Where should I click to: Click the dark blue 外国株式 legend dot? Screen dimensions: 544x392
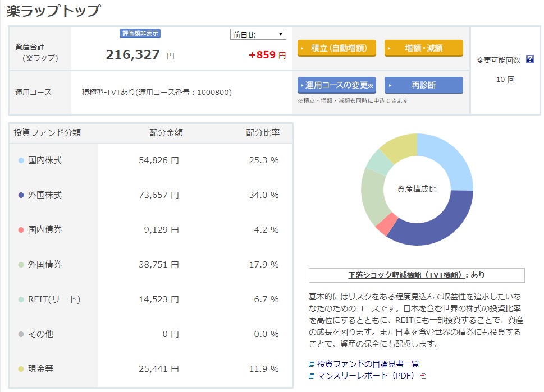pyautogui.click(x=21, y=195)
